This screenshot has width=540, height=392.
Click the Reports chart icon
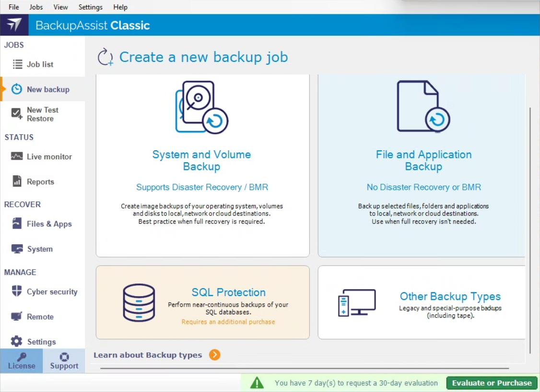[17, 181]
